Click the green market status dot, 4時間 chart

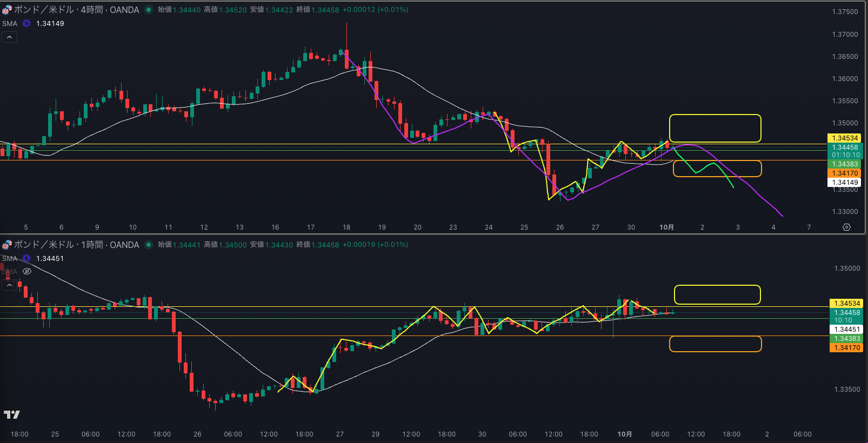[x=149, y=10]
